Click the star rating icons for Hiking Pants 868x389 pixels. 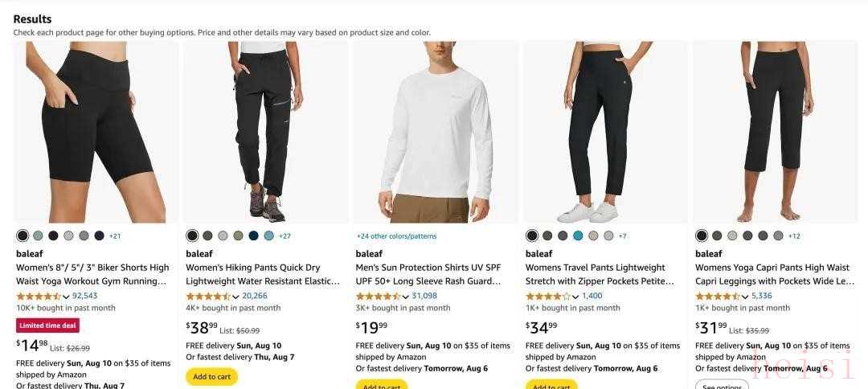coord(207,297)
